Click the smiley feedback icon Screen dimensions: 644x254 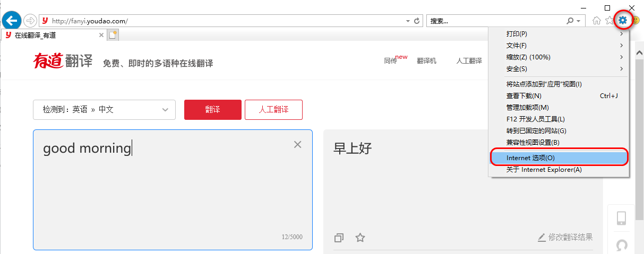pos(636,21)
